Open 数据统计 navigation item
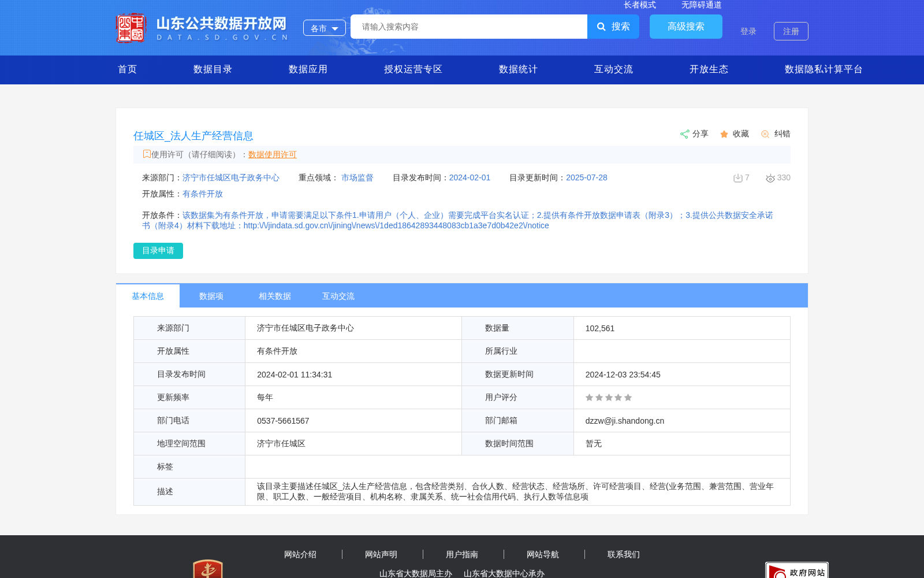924x578 pixels. pyautogui.click(x=518, y=69)
